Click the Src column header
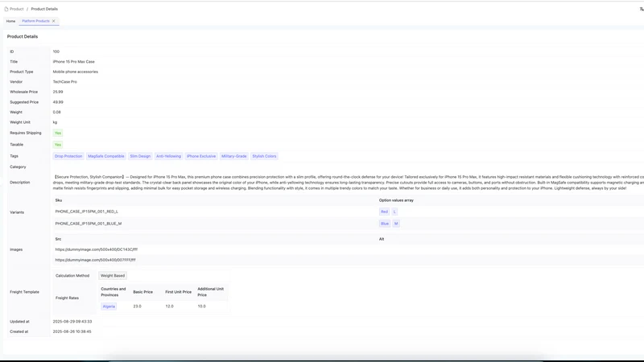 (x=58, y=239)
